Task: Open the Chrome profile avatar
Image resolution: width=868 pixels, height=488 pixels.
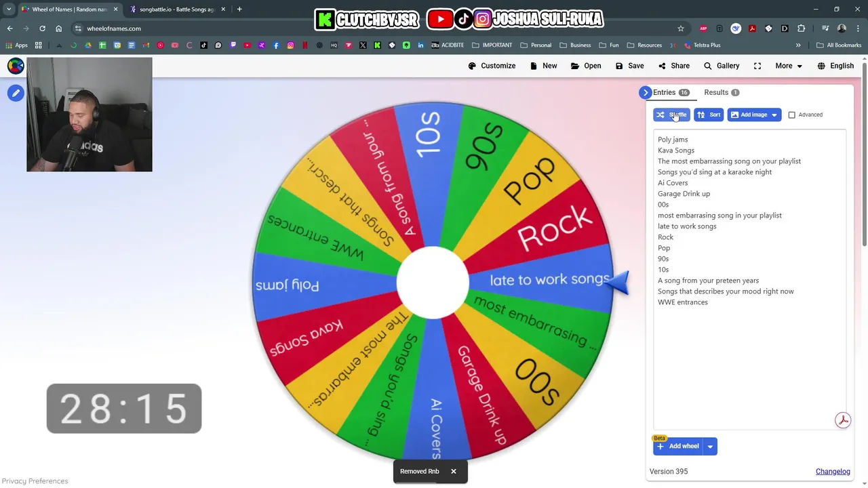Action: click(x=842, y=28)
